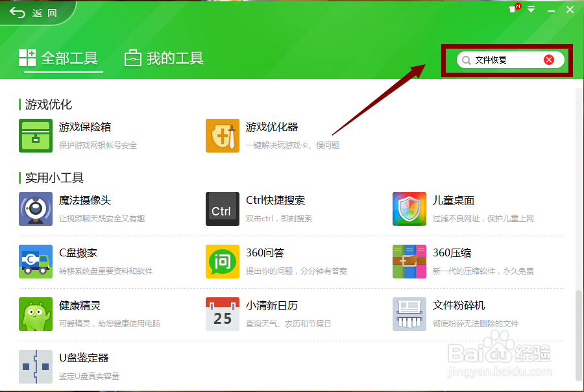Click the description 让视频聊天既安全又有趣
This screenshot has width=584, height=392.
102,219
